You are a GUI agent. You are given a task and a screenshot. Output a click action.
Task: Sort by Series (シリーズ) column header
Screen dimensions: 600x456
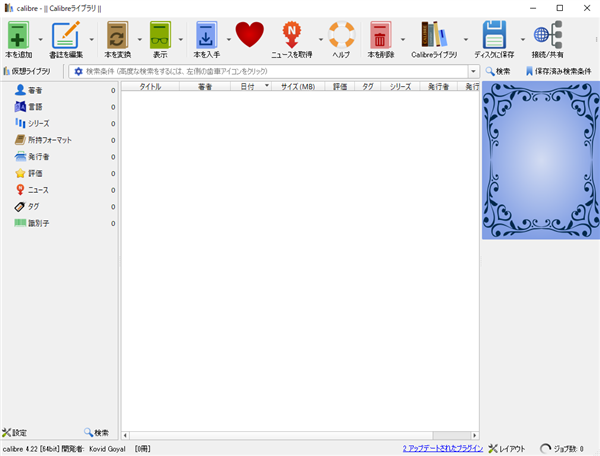[x=400, y=87]
